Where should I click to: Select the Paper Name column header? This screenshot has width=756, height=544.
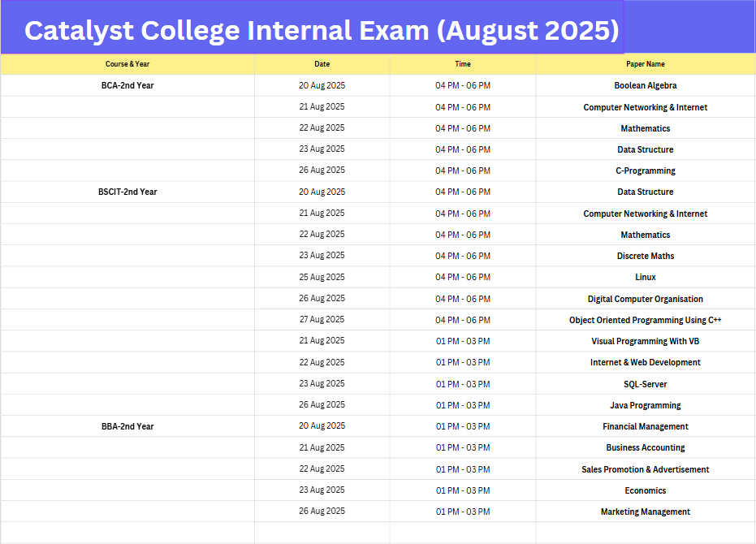pyautogui.click(x=646, y=64)
